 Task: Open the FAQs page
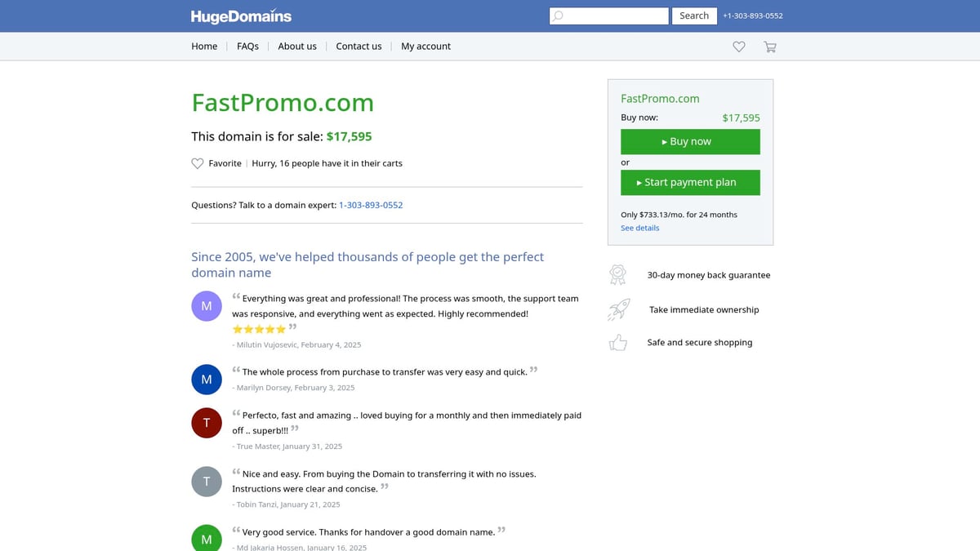[247, 47]
